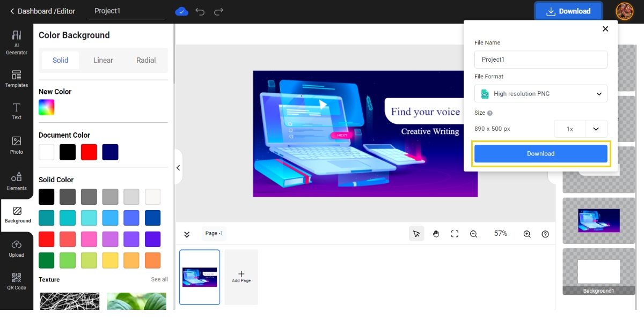Open the Elements panel
The width and height of the screenshot is (644, 327).
(17, 181)
